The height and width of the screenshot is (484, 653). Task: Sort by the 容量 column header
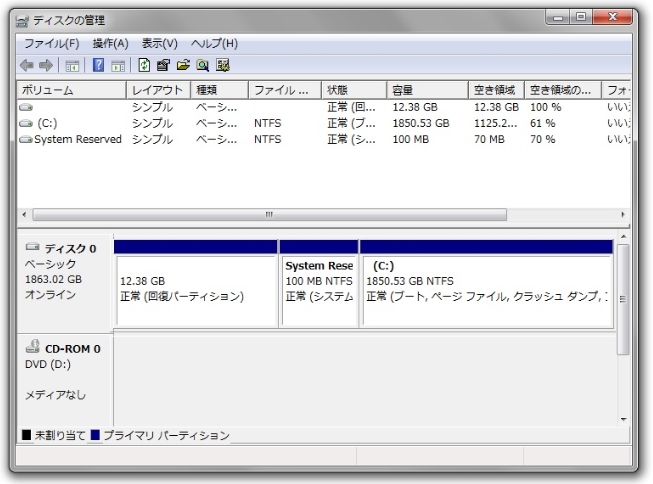(428, 91)
